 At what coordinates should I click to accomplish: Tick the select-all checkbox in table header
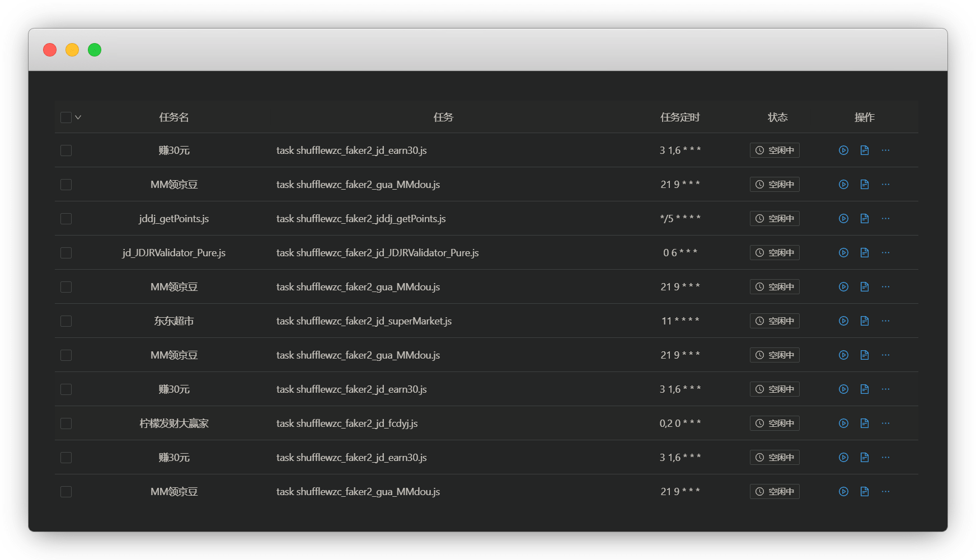66,117
